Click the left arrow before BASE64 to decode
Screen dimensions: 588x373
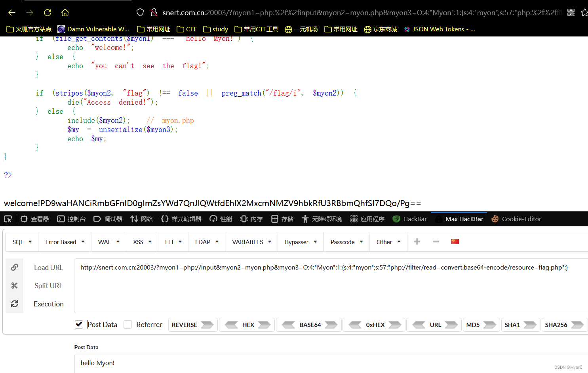[288, 325]
